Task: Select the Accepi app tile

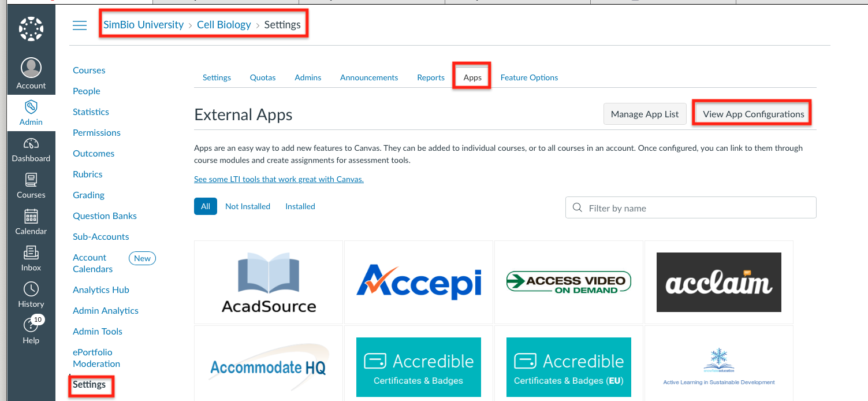Action: click(x=419, y=283)
